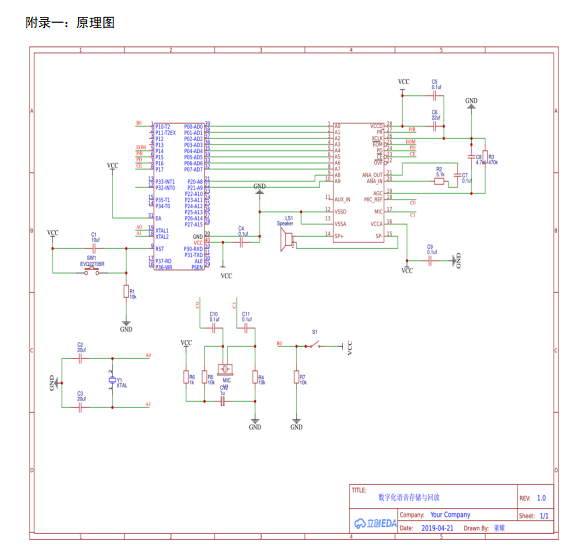Select the Your Company text field
This screenshot has width=567, height=550.
[450, 514]
